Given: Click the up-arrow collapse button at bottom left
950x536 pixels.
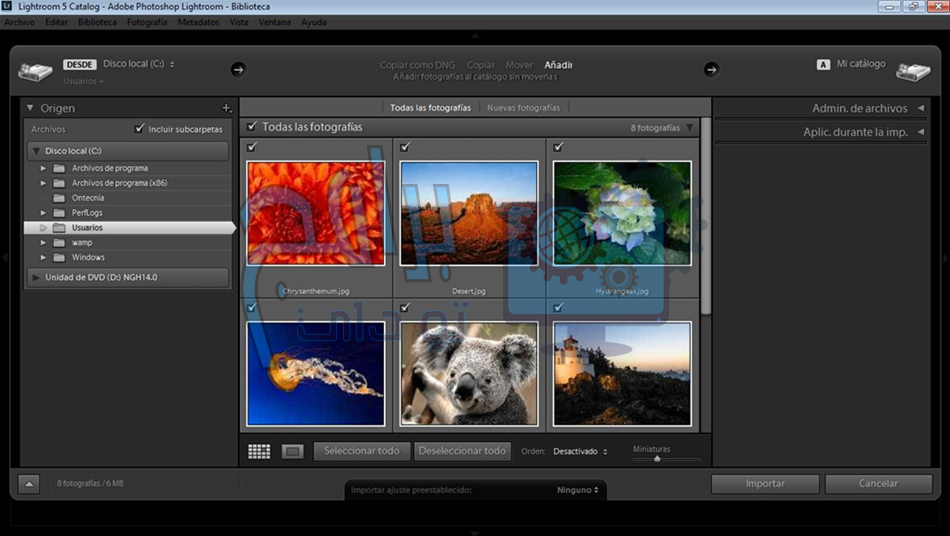Looking at the screenshot, I should coord(28,484).
